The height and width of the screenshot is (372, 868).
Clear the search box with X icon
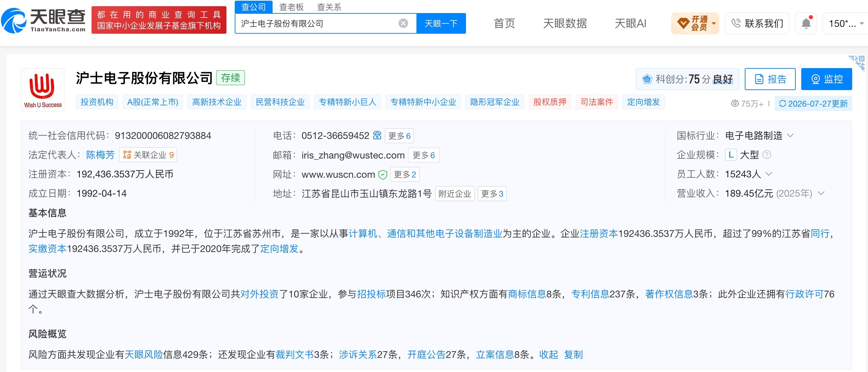pyautogui.click(x=403, y=23)
